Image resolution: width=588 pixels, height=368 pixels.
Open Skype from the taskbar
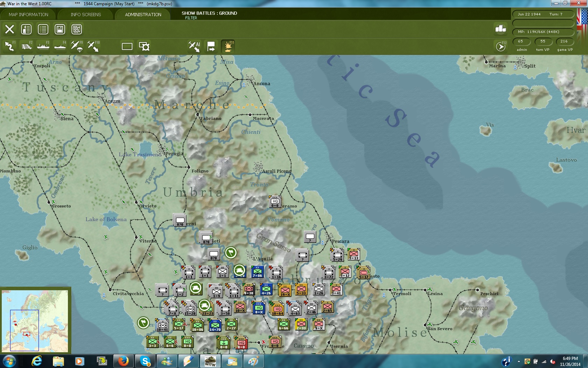pos(145,361)
